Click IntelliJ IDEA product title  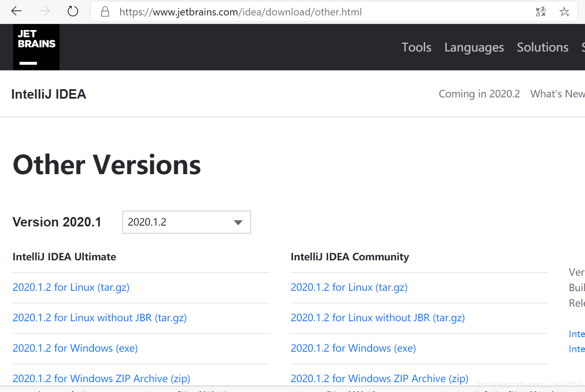(48, 94)
